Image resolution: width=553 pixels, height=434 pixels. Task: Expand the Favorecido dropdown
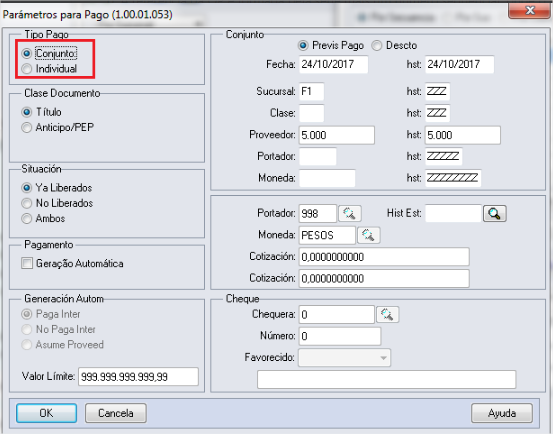point(383,358)
